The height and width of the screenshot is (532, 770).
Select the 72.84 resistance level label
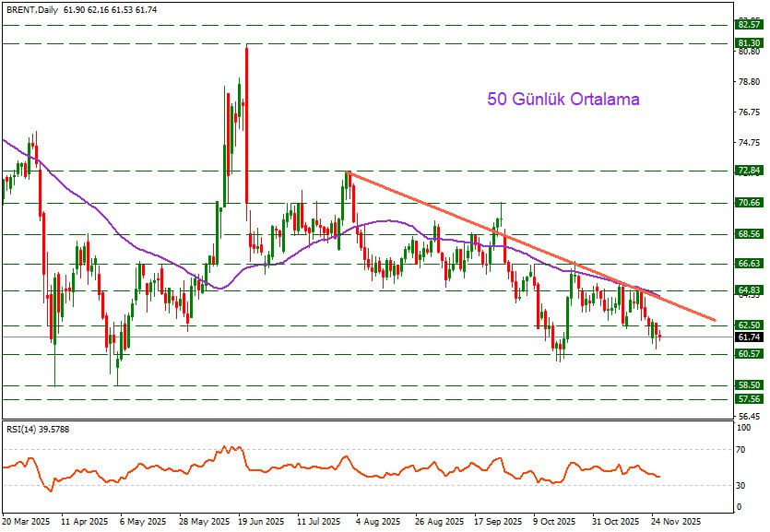click(x=749, y=171)
